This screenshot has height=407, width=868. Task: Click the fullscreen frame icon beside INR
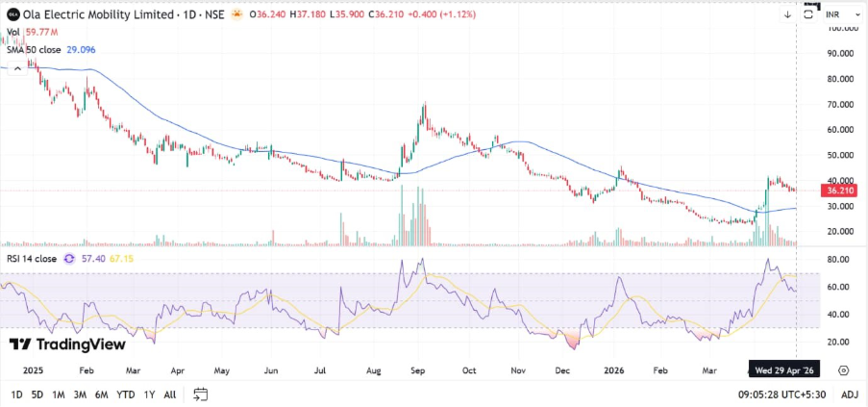click(x=808, y=13)
